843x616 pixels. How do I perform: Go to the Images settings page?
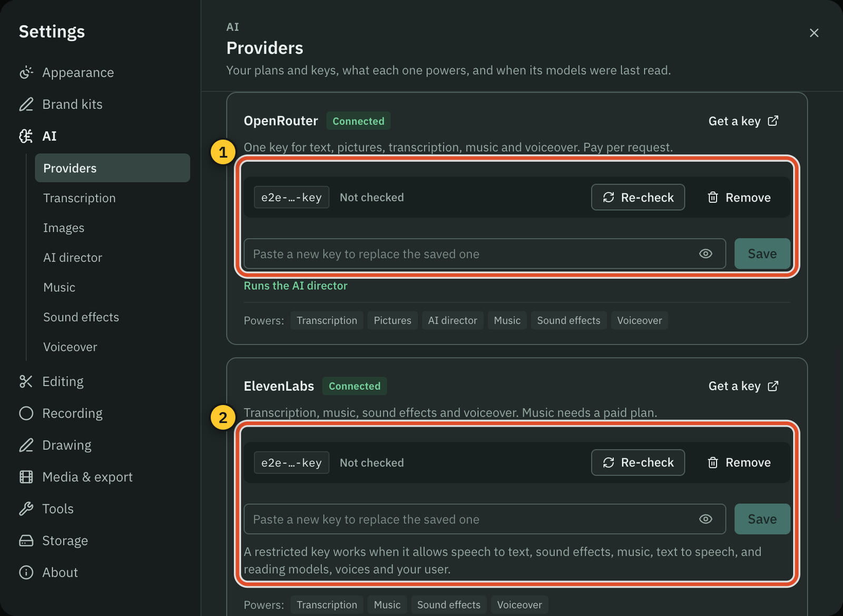64,228
